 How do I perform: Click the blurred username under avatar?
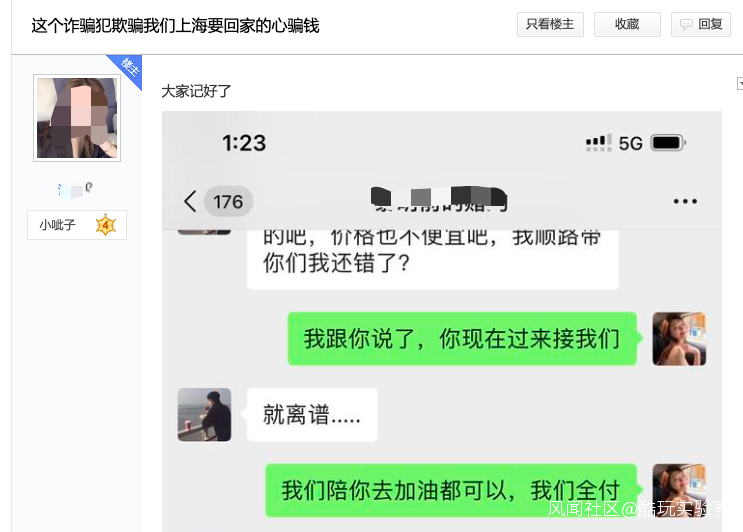tap(75, 190)
